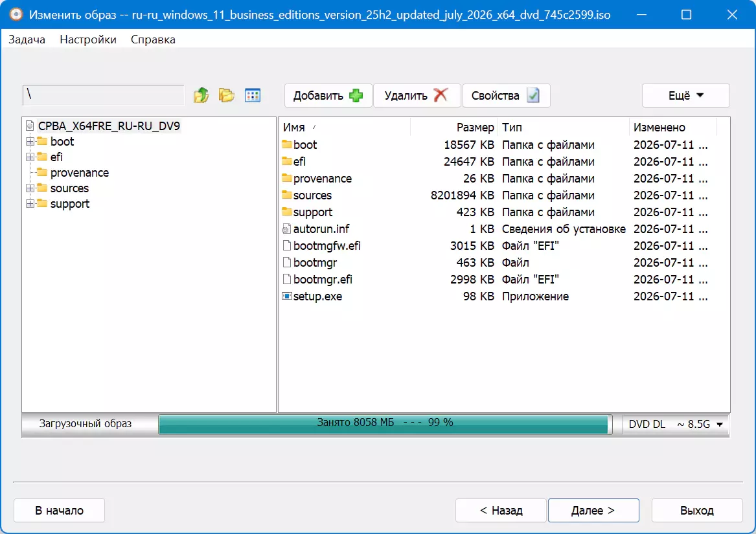The width and height of the screenshot is (756, 534).
Task: Expand the sources folder in tree
Action: pyautogui.click(x=30, y=188)
